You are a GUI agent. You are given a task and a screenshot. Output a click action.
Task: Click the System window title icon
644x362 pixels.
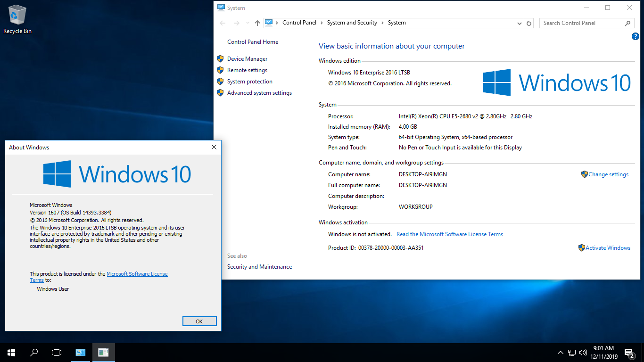point(221,8)
